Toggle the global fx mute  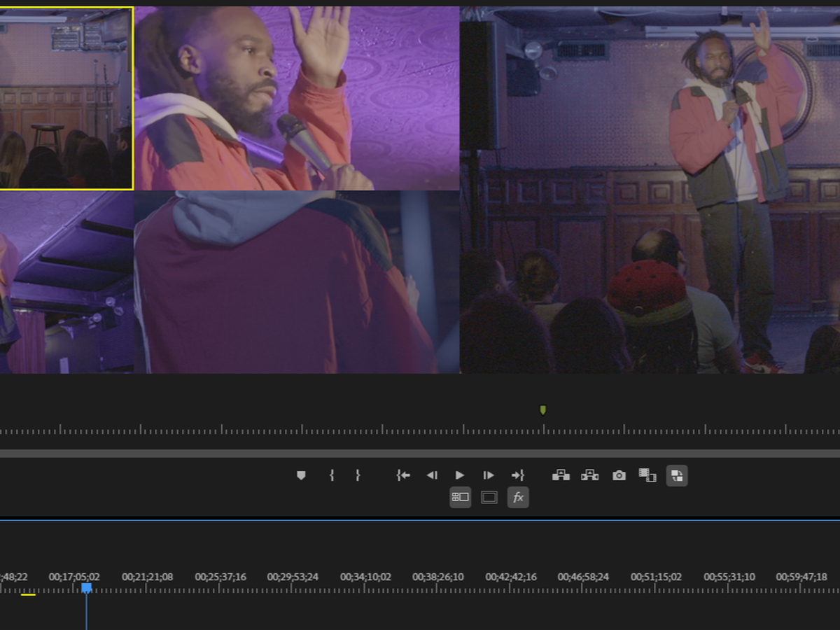click(518, 498)
